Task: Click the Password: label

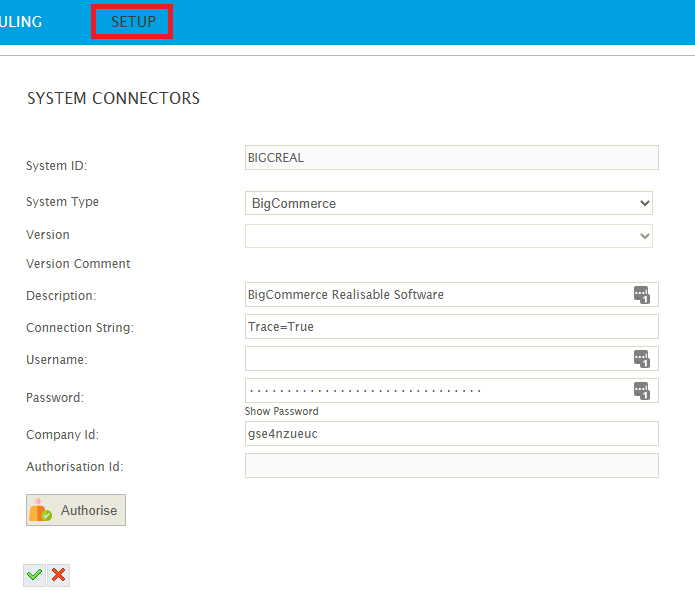Action: coord(55,397)
